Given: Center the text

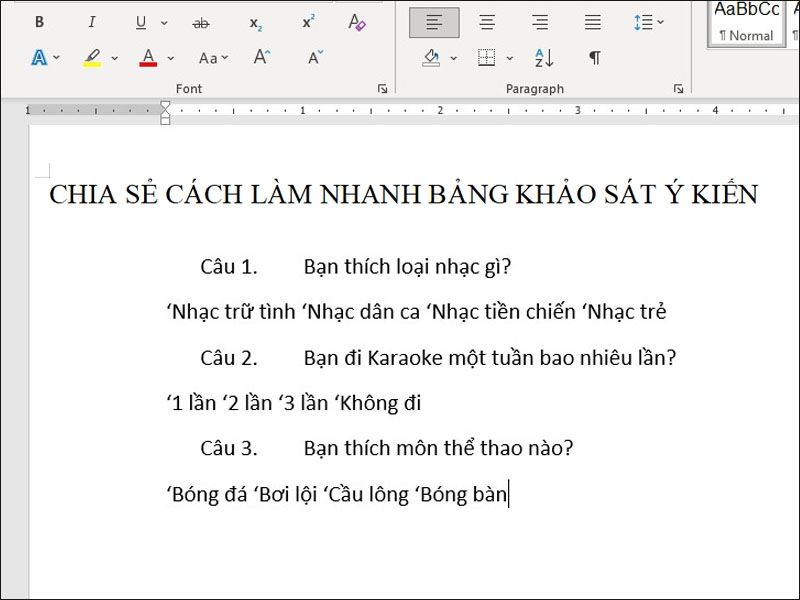Looking at the screenshot, I should (487, 22).
